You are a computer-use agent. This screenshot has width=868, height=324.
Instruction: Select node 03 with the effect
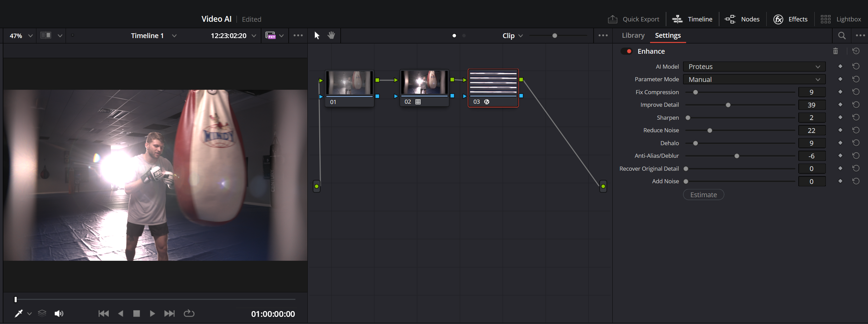click(x=493, y=88)
